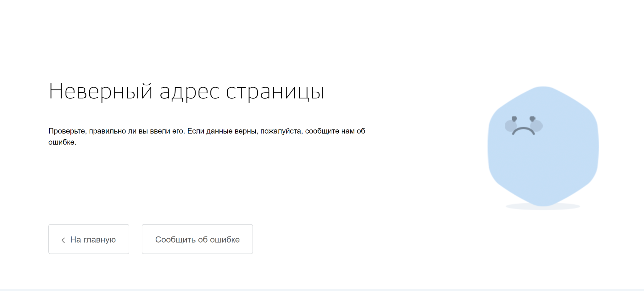Click the word ошибке on the second line
This screenshot has width=644, height=291.
62,142
